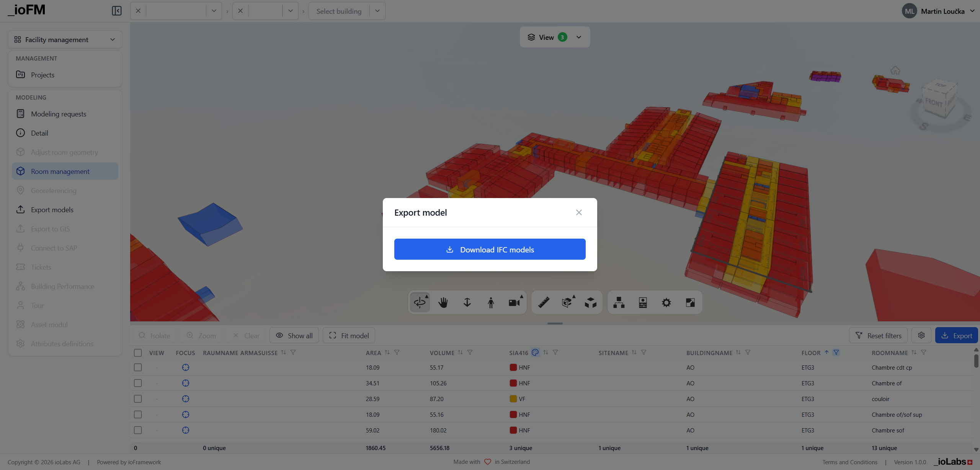Select the first-person walk tool
This screenshot has width=980, height=470.
pos(491,303)
